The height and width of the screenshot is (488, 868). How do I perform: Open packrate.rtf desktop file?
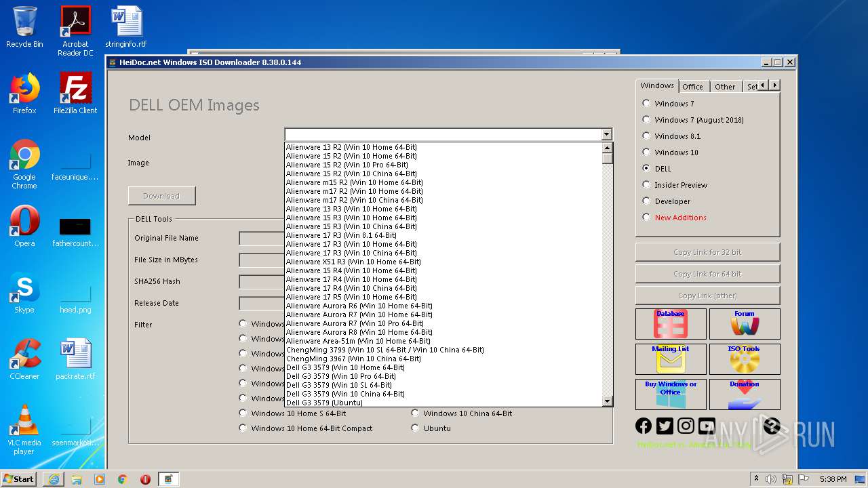coord(75,359)
